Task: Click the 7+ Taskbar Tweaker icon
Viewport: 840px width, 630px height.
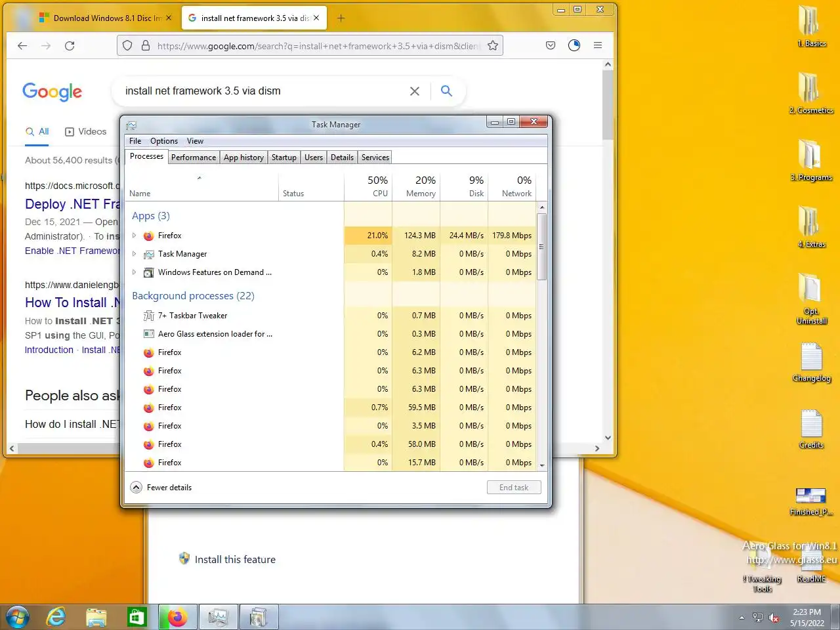Action: [x=149, y=316]
